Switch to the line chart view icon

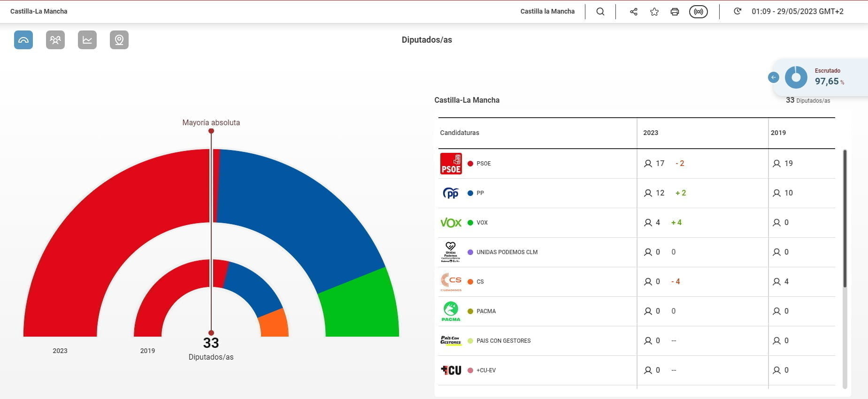[x=87, y=40]
